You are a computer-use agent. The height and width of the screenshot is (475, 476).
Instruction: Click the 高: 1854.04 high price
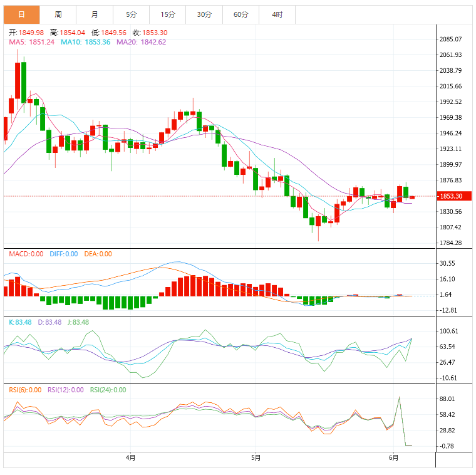[68, 33]
